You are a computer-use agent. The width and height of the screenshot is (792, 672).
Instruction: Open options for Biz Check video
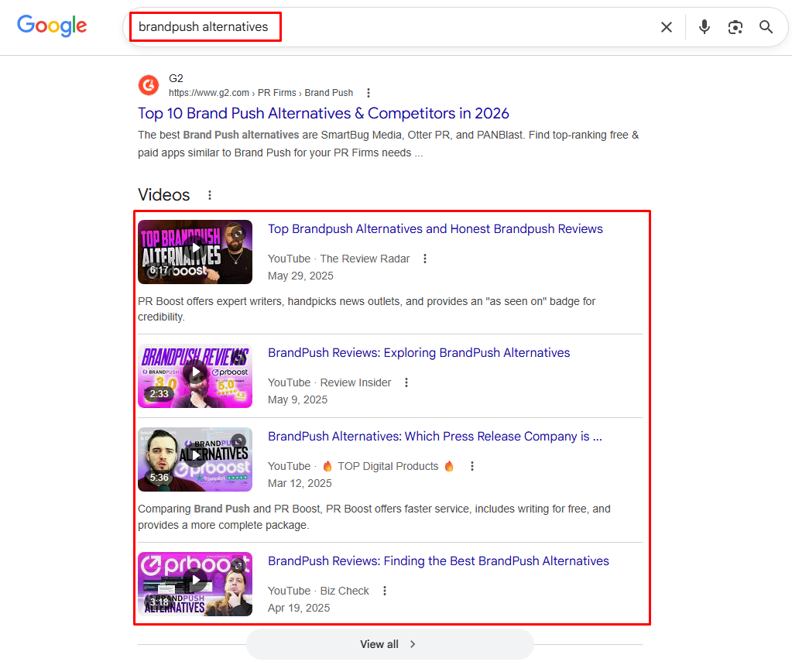pos(384,591)
